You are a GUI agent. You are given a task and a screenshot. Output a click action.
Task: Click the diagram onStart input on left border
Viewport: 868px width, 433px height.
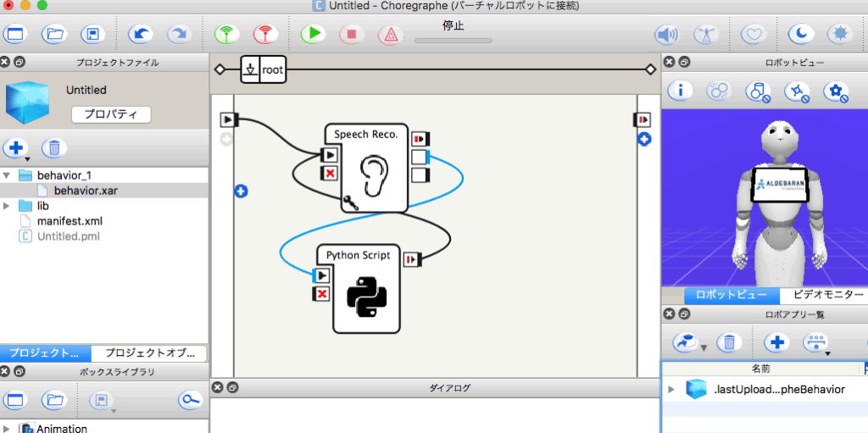tap(229, 119)
